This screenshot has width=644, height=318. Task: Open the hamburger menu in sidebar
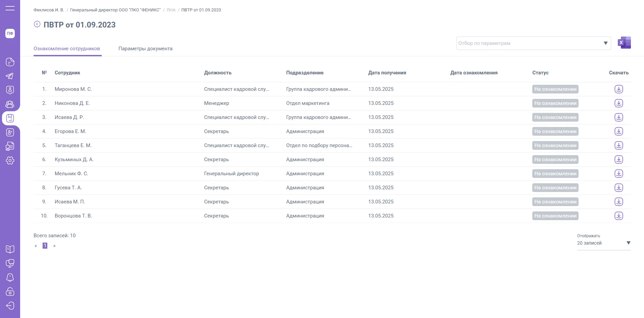tap(10, 8)
